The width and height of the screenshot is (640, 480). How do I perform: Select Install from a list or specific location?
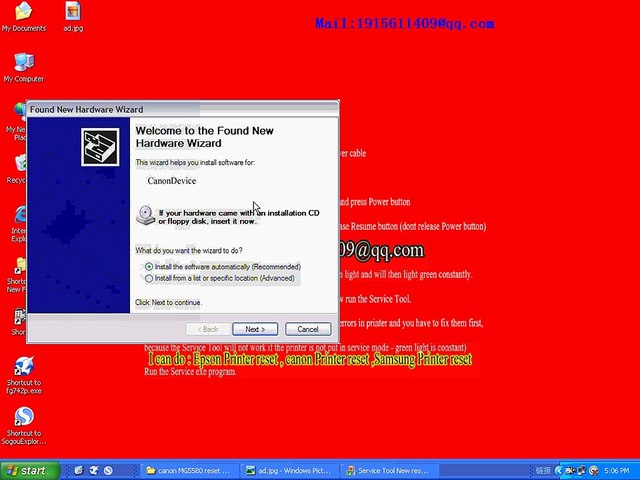[x=220, y=278]
